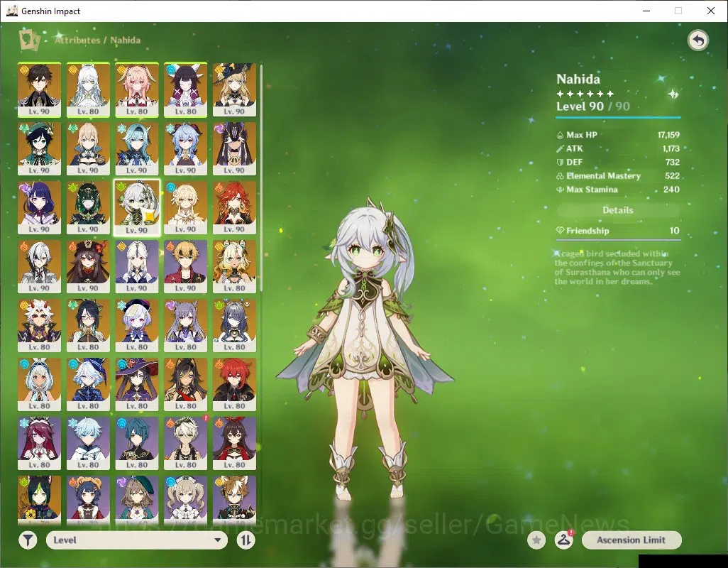The width and height of the screenshot is (728, 568).
Task: Select Ganyu's portrait
Action: point(186,148)
